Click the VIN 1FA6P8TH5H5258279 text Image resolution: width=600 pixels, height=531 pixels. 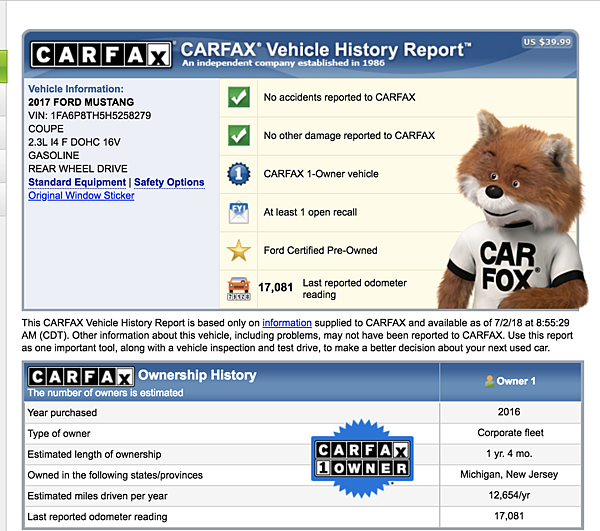click(x=90, y=116)
